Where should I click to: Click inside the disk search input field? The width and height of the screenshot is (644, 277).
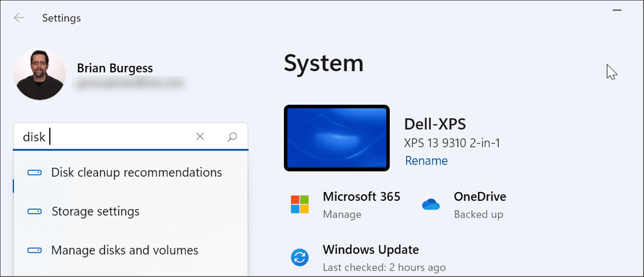[77, 137]
